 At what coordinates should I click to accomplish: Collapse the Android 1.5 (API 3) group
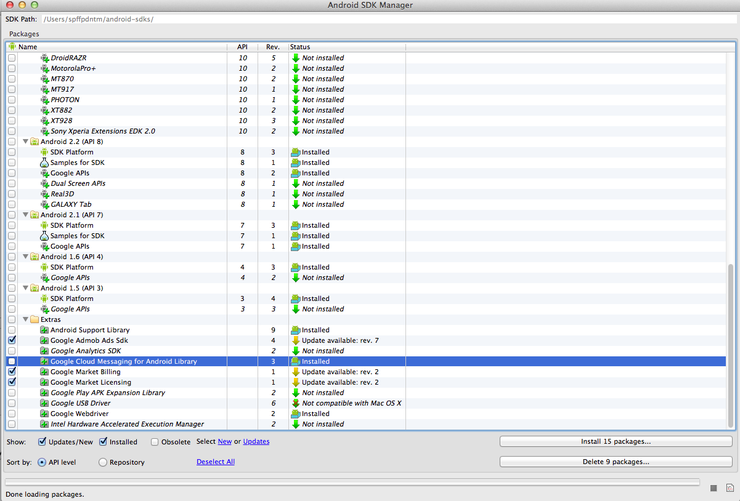click(x=25, y=288)
